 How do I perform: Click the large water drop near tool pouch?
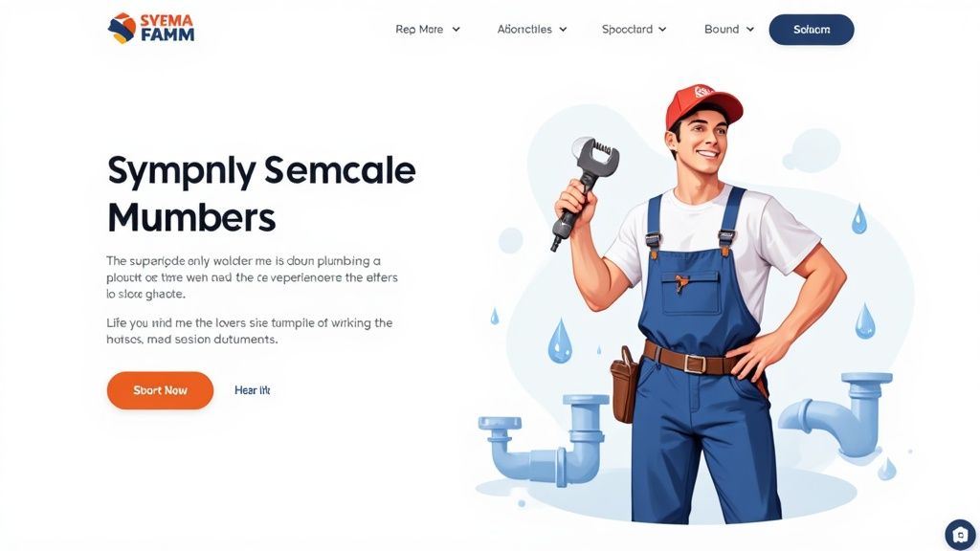click(559, 341)
